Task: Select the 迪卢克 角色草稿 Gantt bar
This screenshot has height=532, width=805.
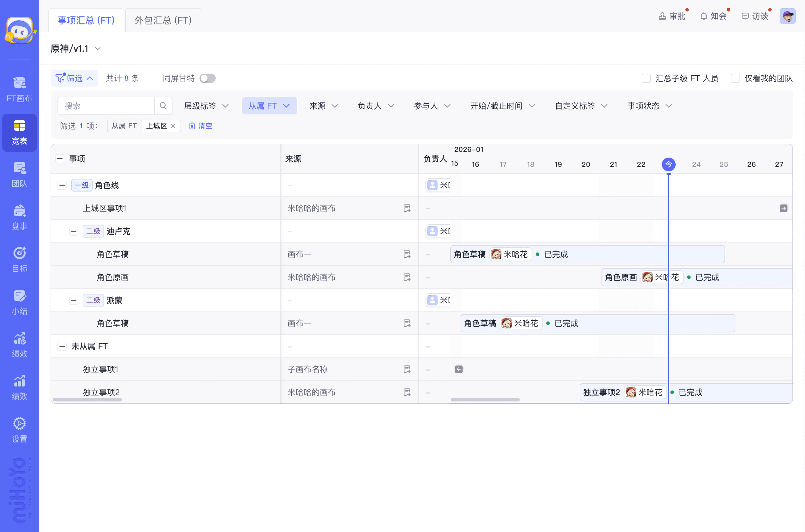Action: 588,254
